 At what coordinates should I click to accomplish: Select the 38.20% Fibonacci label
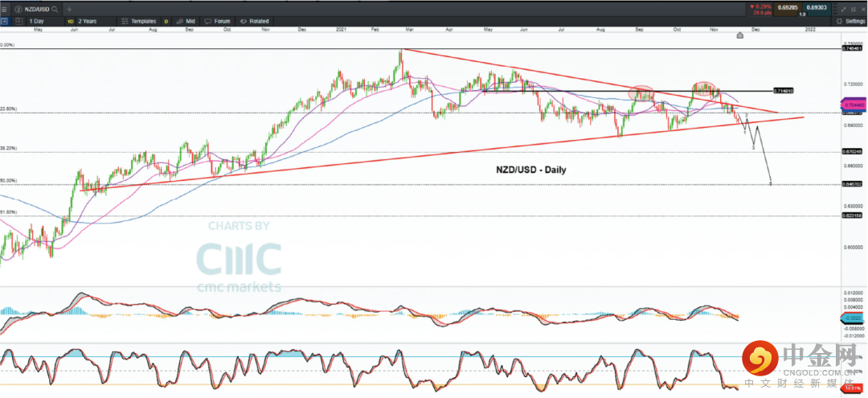pos(8,149)
